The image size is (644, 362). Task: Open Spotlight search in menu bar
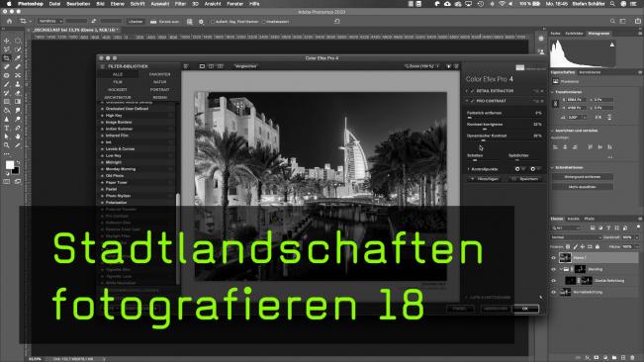[612, 4]
